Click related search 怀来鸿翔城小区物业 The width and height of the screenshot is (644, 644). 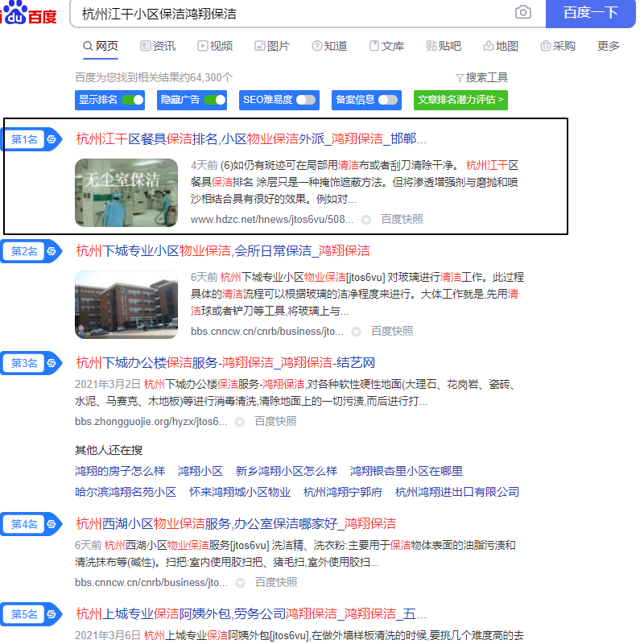coord(240,492)
